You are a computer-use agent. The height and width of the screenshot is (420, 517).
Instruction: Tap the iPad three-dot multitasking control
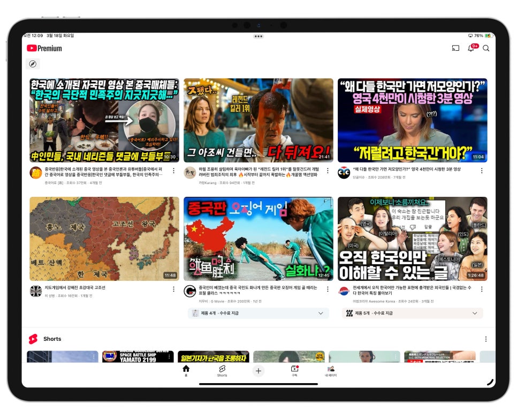(258, 36)
